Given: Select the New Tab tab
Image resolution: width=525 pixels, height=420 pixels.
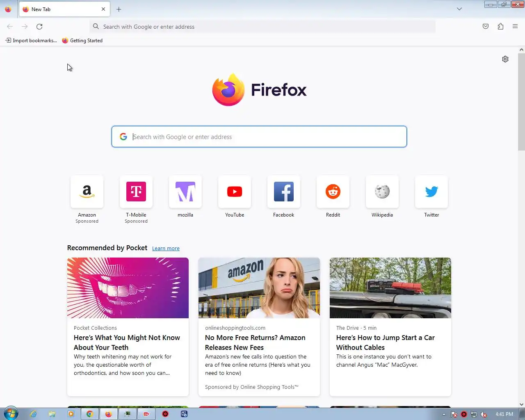Looking at the screenshot, I should pos(64,9).
